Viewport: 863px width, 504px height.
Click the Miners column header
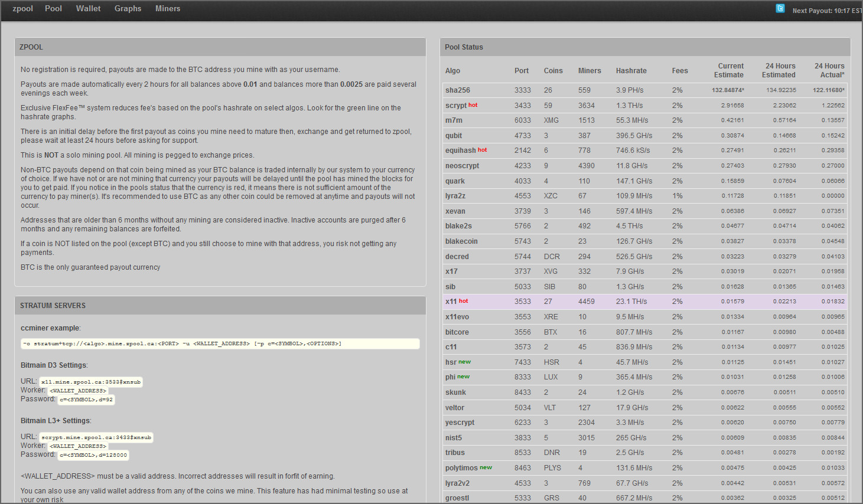pos(590,71)
